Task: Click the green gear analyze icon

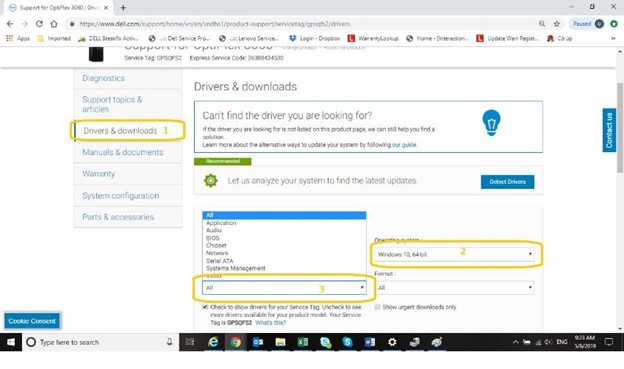Action: [x=211, y=181]
